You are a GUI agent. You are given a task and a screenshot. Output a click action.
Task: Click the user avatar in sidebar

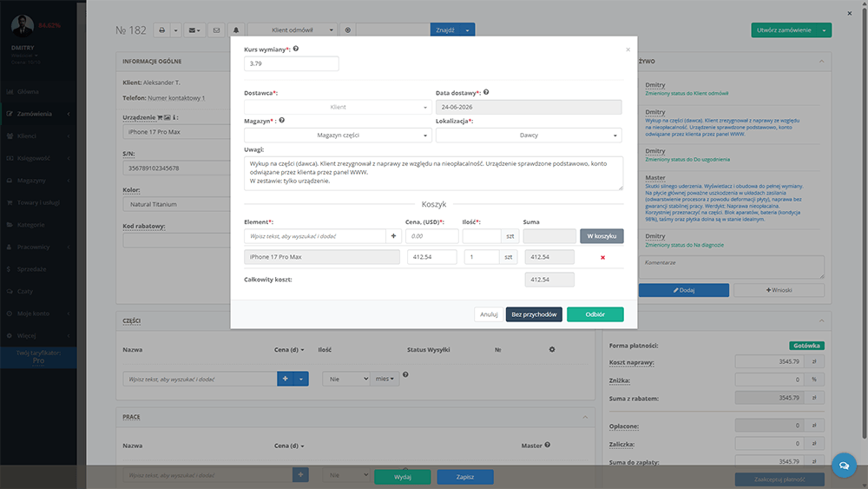pyautogui.click(x=23, y=26)
